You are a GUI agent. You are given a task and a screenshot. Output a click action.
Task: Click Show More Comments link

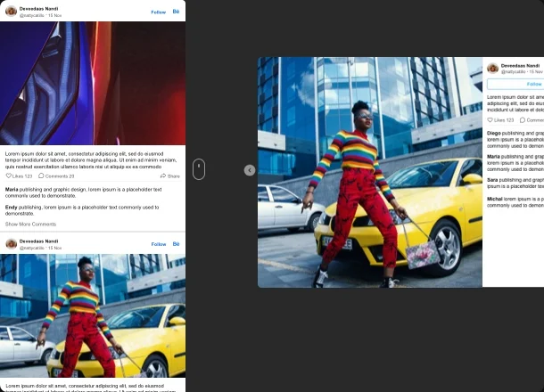(x=30, y=225)
